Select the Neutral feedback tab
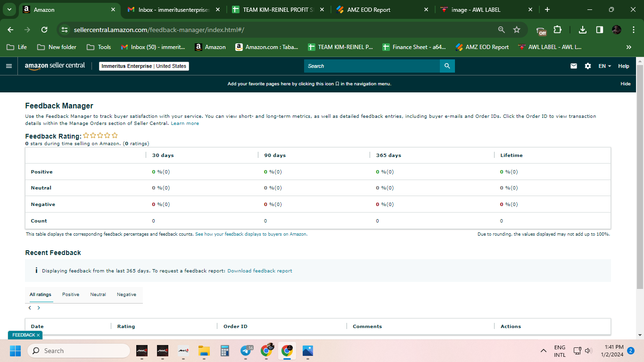This screenshot has width=644, height=362. pyautogui.click(x=98, y=295)
